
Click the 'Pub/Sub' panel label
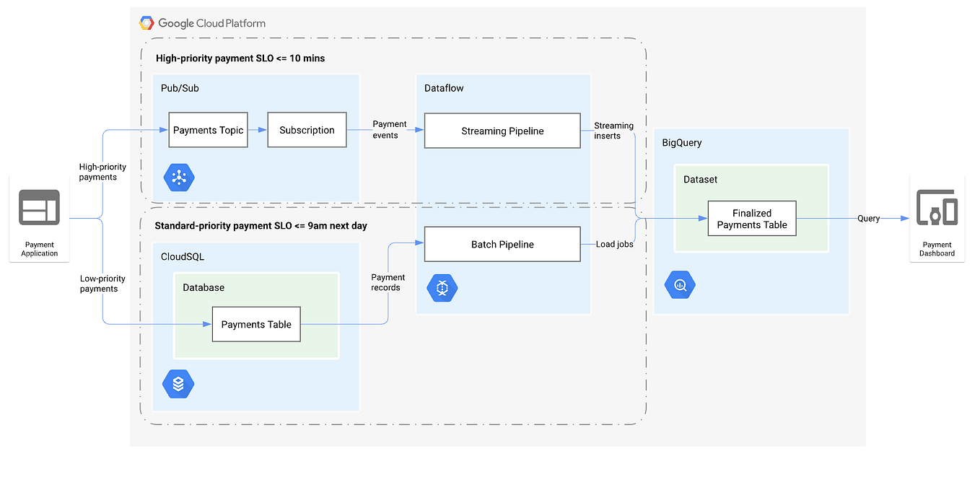point(180,88)
